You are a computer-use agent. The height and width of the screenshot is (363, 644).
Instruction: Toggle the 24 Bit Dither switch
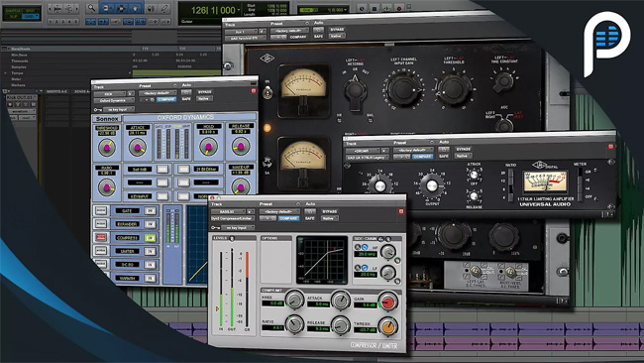click(183, 169)
